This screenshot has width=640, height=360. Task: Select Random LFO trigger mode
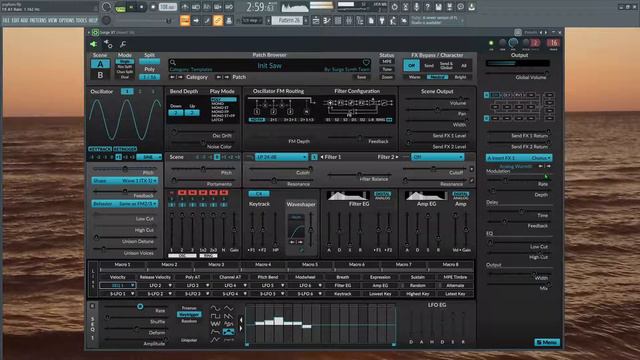pos(189,321)
